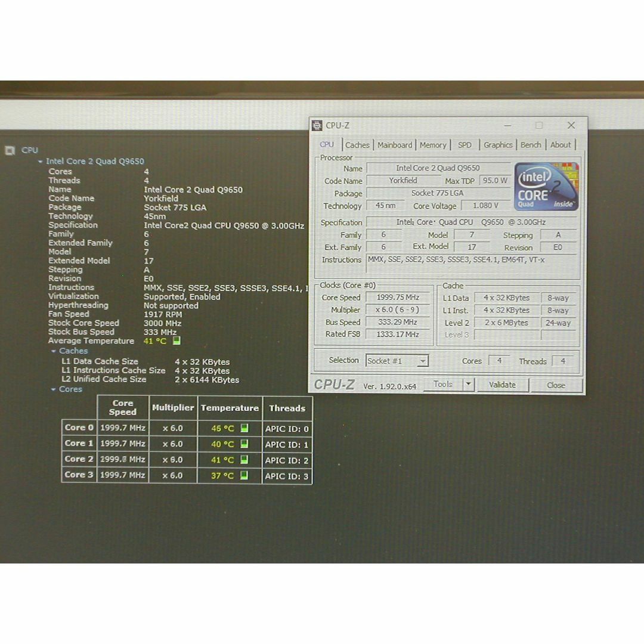Click Code Name row value Yorkfield in Speccy
Screen dimensions: 644x644
(161, 199)
